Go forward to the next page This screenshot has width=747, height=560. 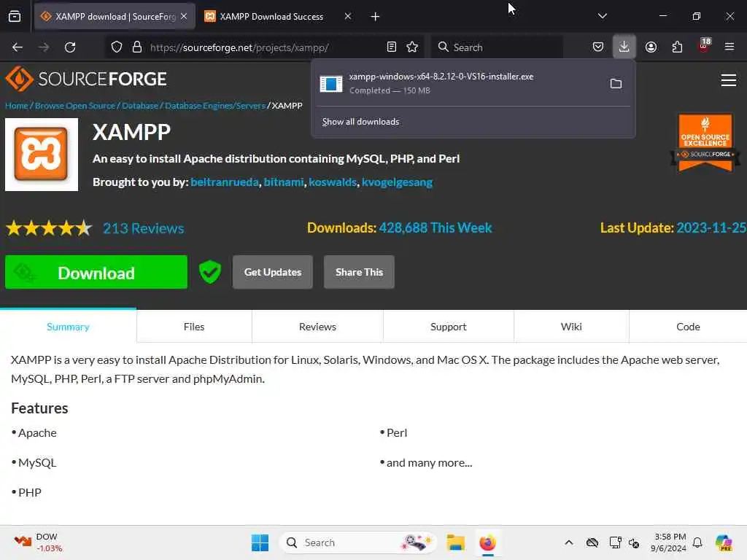(44, 47)
